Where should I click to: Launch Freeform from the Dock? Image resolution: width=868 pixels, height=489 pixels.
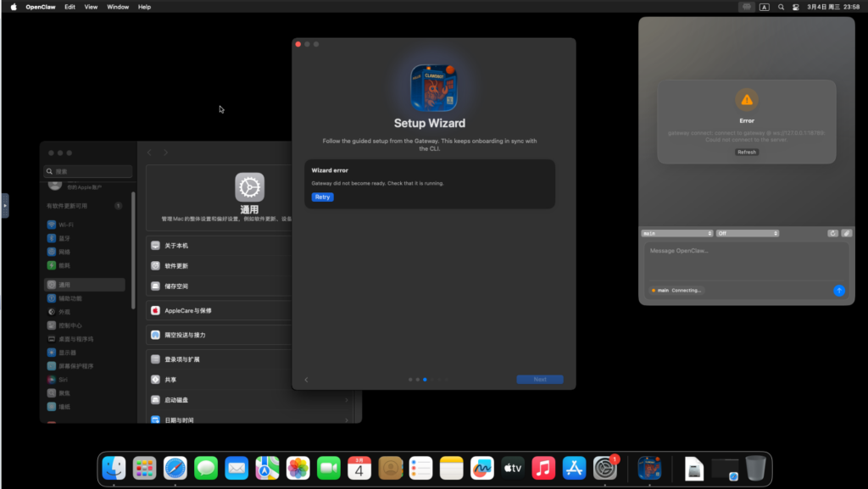pyautogui.click(x=482, y=468)
